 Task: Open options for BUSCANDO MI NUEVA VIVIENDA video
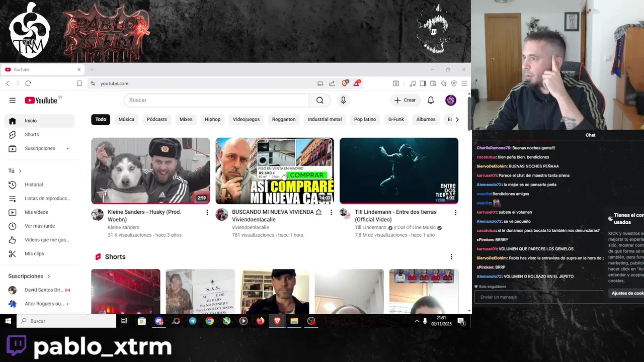[x=331, y=213]
